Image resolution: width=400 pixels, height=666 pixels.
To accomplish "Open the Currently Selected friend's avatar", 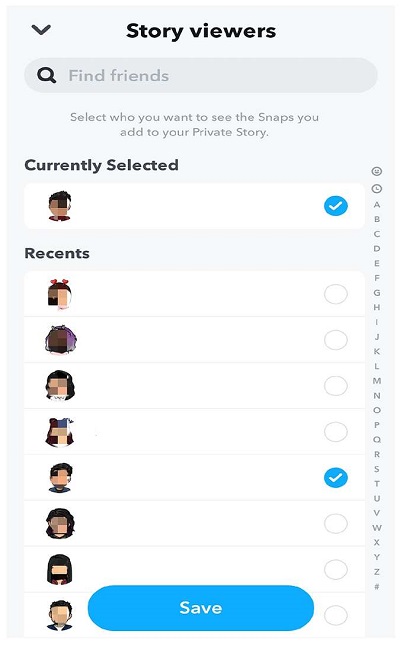I will pyautogui.click(x=59, y=206).
